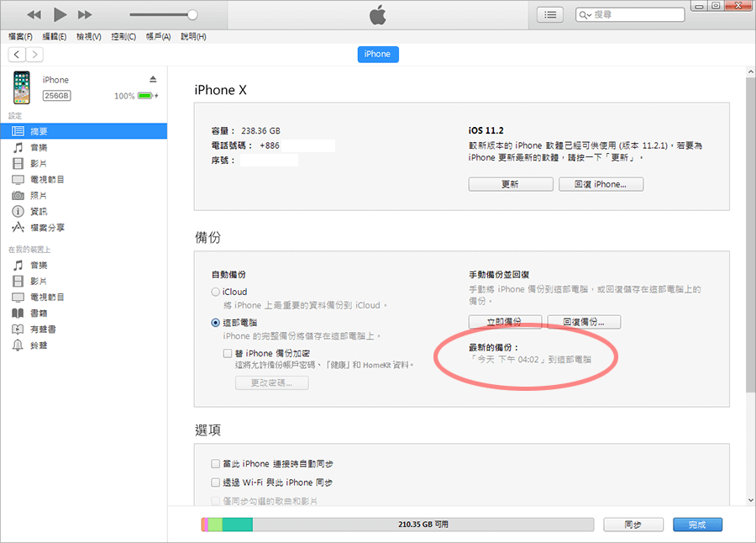Click the fast-forward playback button
This screenshot has height=543, width=756.
pyautogui.click(x=85, y=15)
